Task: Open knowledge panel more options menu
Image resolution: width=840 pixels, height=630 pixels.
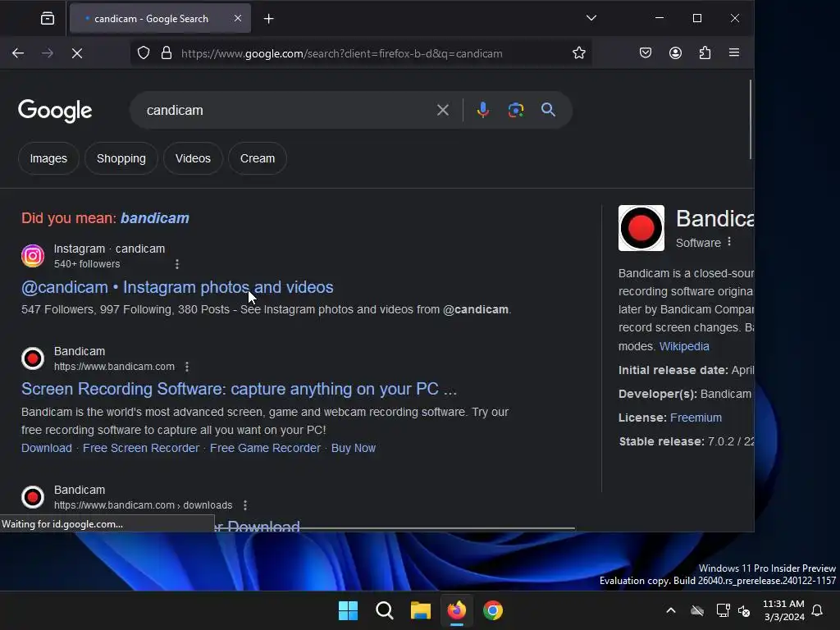Action: (x=729, y=242)
